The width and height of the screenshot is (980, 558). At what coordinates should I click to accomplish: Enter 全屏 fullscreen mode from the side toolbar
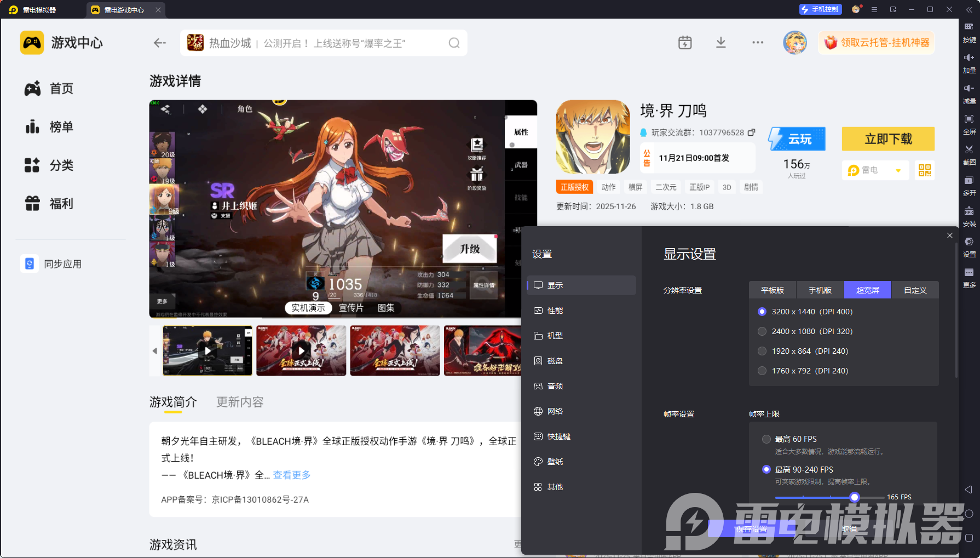[x=969, y=124]
